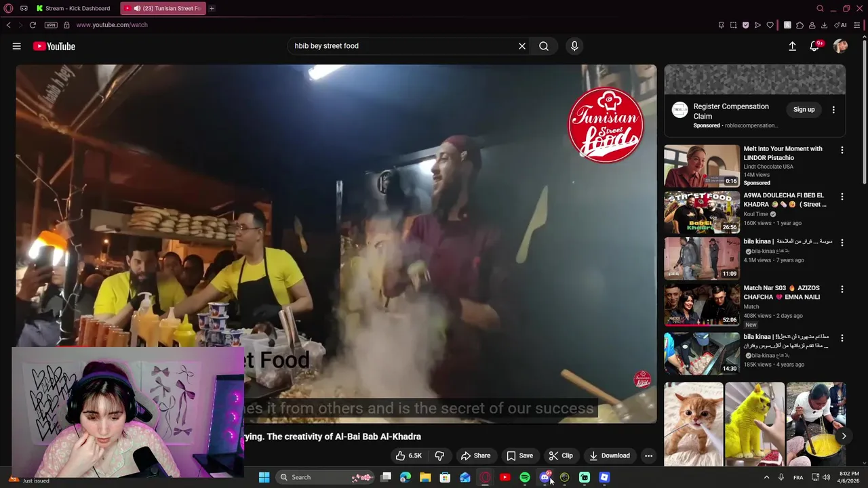Open the Create upload icon
Image resolution: width=868 pixels, height=488 pixels.
[x=792, y=46]
